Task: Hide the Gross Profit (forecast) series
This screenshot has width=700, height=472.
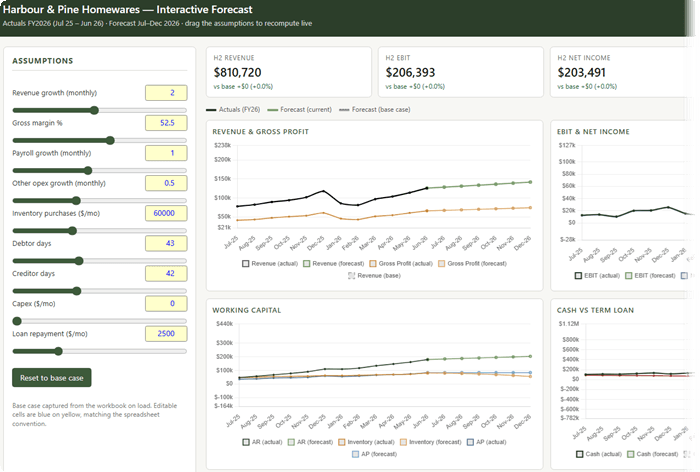Action: point(472,263)
